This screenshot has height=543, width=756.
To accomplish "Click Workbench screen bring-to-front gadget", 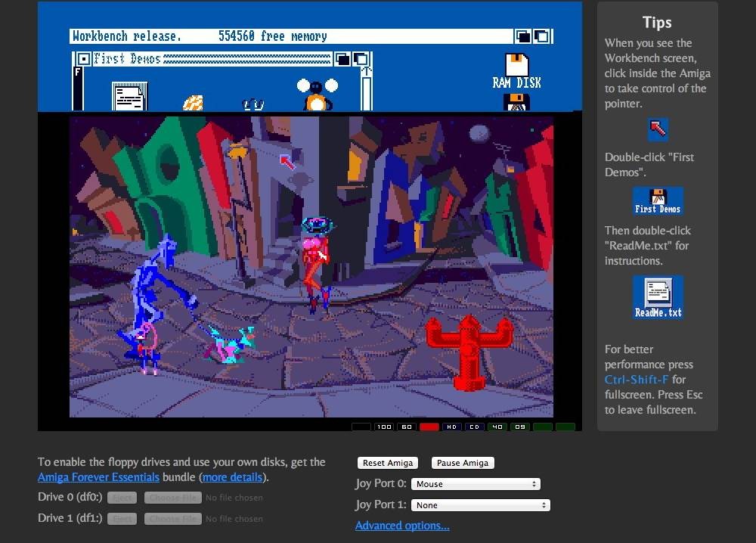I will point(541,36).
